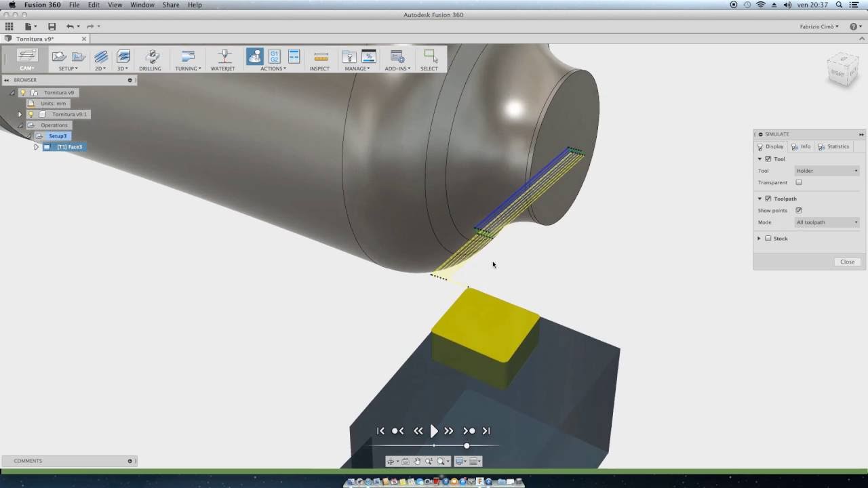Uncheck the Show points checkbox
Screen dimensions: 868x488
point(799,210)
